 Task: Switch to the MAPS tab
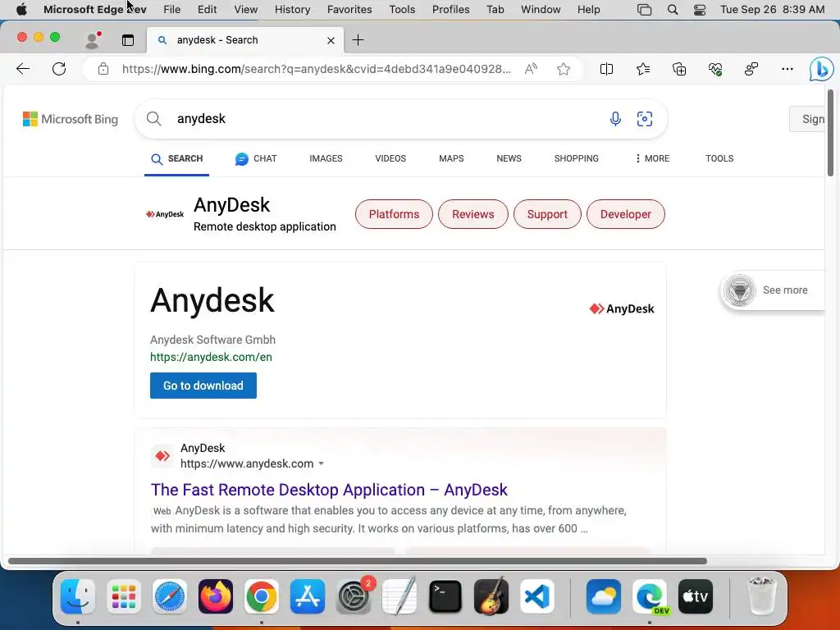(x=451, y=158)
